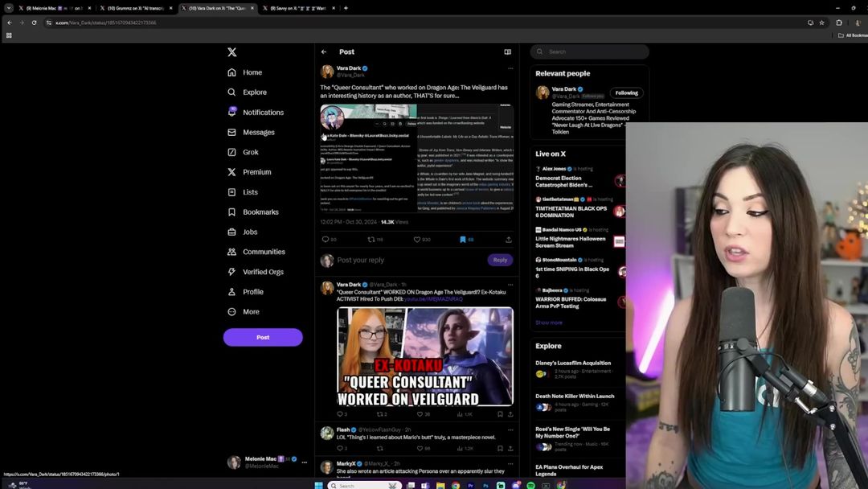Toggle bookmark on the main post
The width and height of the screenshot is (868, 489).
(463, 240)
